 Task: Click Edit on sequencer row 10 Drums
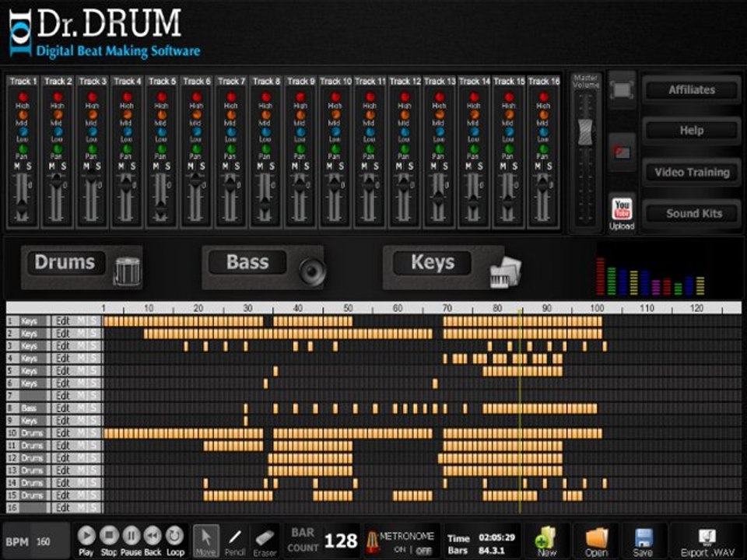click(x=63, y=433)
